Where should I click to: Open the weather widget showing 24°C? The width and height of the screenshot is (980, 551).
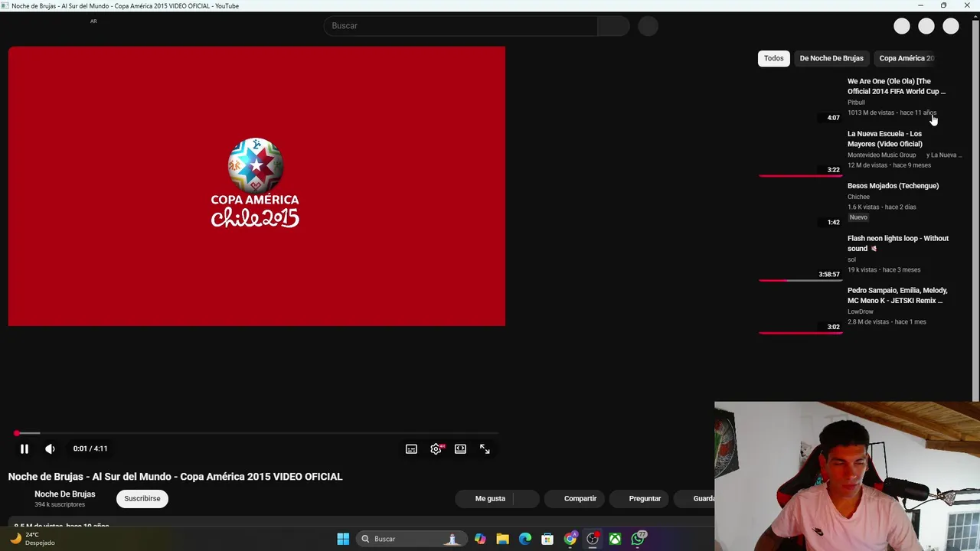coord(32,539)
